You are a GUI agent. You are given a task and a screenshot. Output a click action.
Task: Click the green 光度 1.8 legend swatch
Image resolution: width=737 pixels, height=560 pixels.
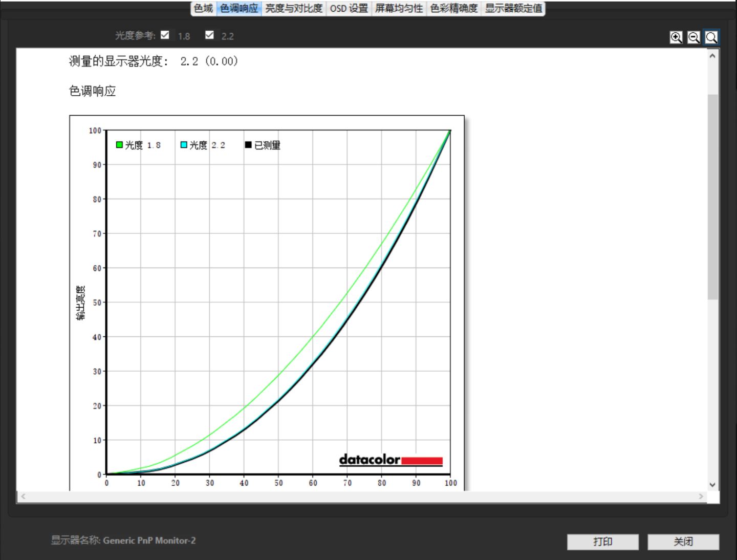[119, 145]
